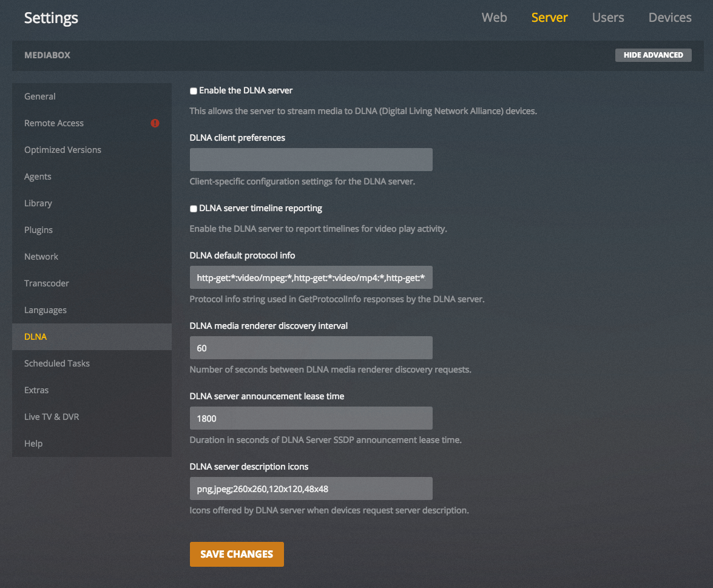Open the Network settings section
713x588 pixels.
(x=41, y=257)
